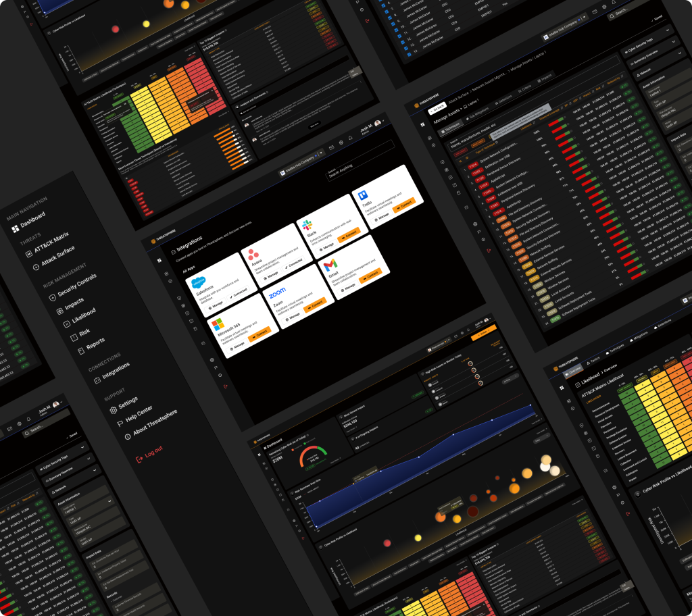
Task: Switch to the Techniques tab in Manage Assets
Action: click(452, 124)
